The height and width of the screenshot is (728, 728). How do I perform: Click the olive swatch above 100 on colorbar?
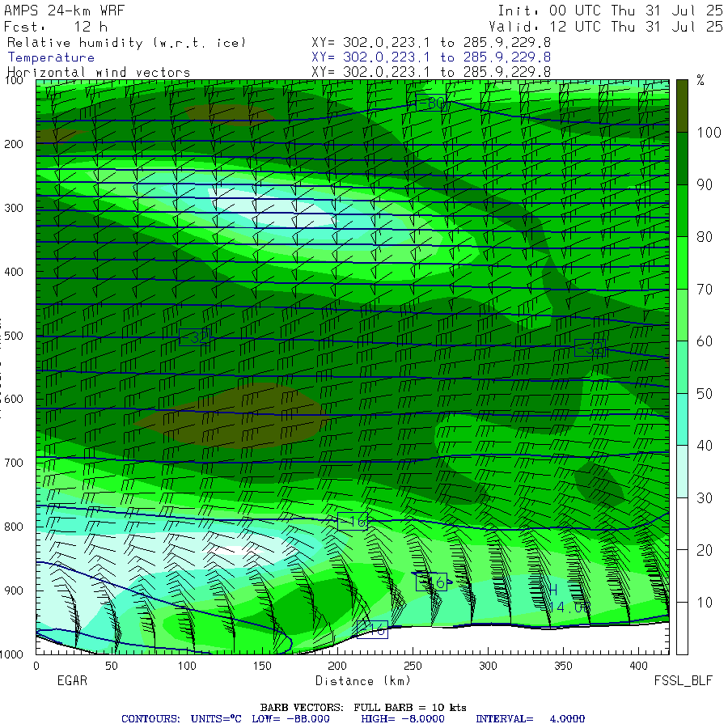pos(682,106)
